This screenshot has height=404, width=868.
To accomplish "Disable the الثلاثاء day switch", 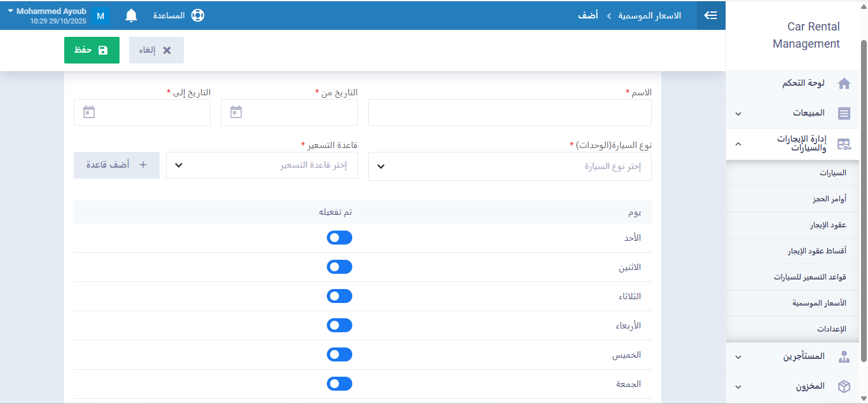I will pos(339,296).
